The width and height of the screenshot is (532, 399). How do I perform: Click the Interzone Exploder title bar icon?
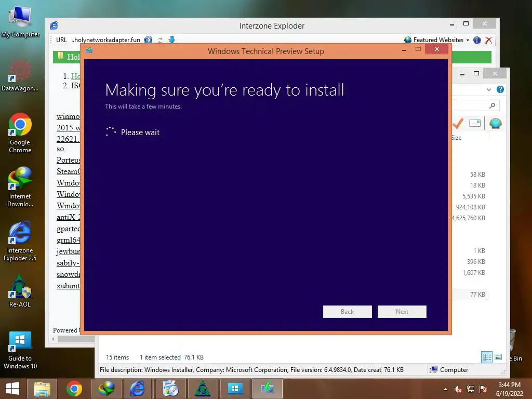[x=54, y=25]
